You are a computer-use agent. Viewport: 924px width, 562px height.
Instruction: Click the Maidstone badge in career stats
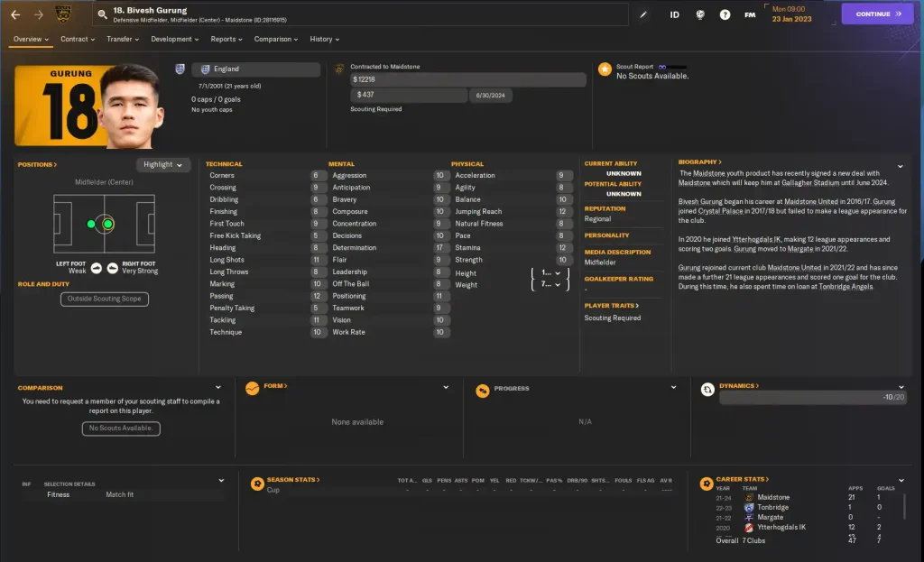click(749, 497)
